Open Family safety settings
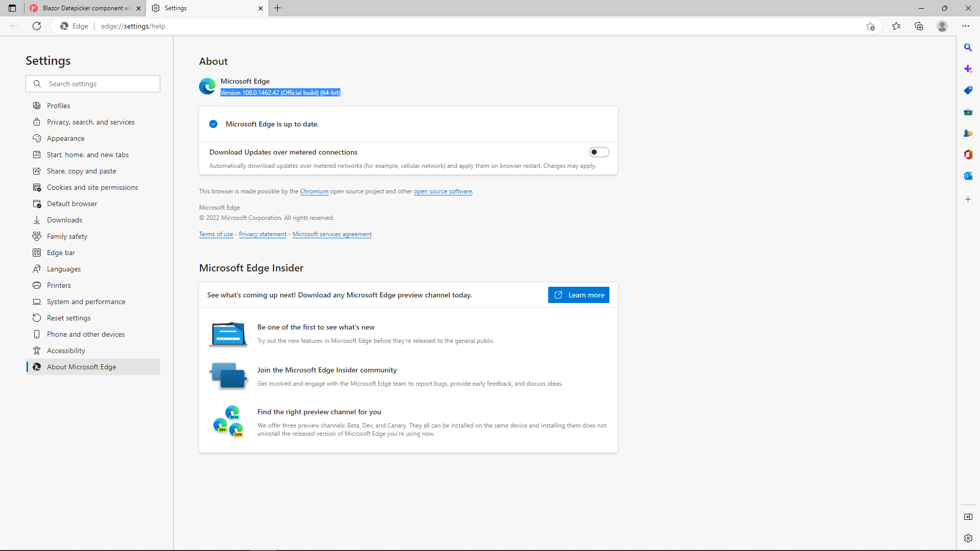The height and width of the screenshot is (551, 980). point(93,236)
